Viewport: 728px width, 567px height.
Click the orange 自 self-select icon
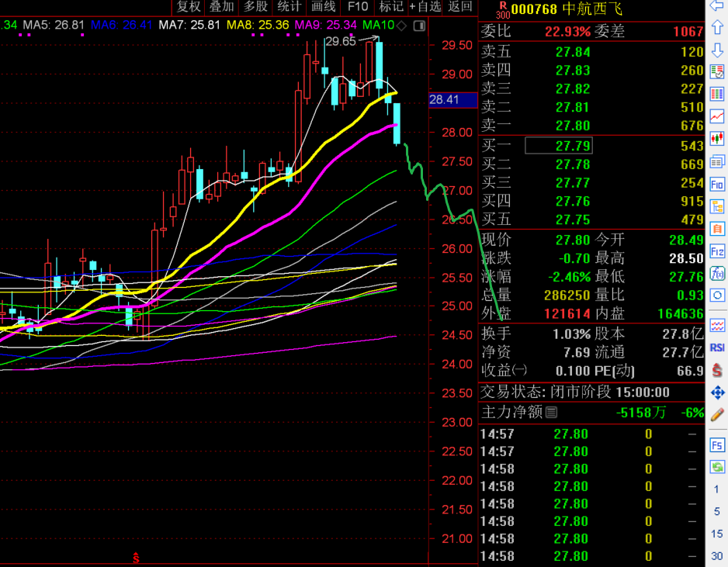pos(717,229)
